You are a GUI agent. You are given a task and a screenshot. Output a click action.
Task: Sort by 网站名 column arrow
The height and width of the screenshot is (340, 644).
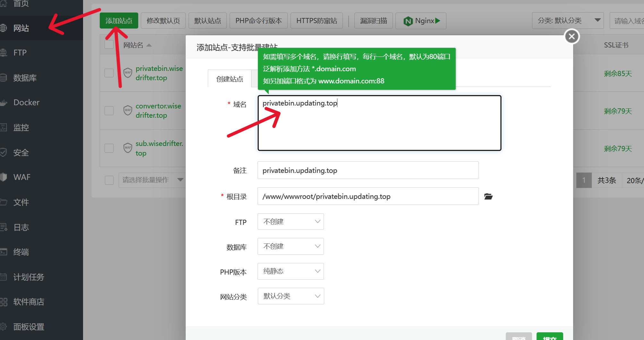[149, 45]
